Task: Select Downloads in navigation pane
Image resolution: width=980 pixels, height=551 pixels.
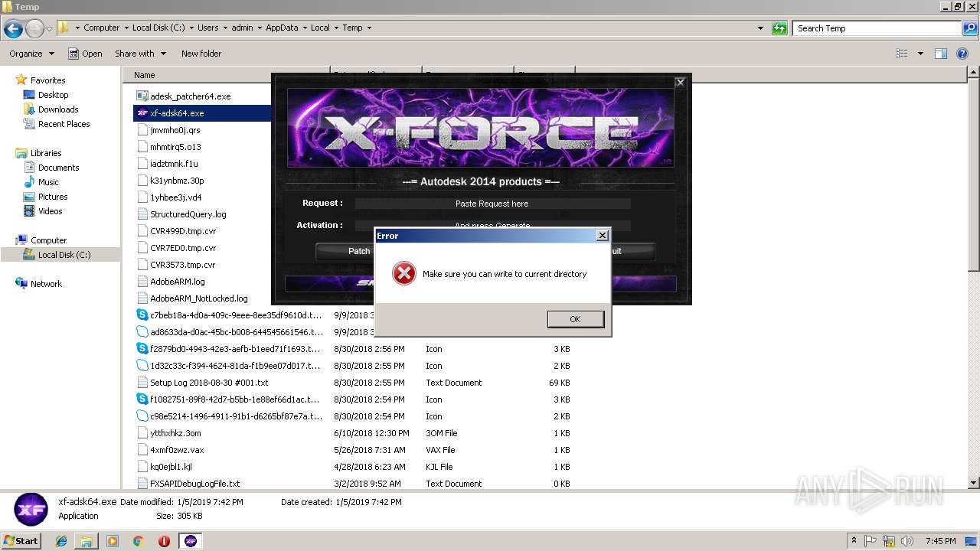Action: [x=58, y=109]
